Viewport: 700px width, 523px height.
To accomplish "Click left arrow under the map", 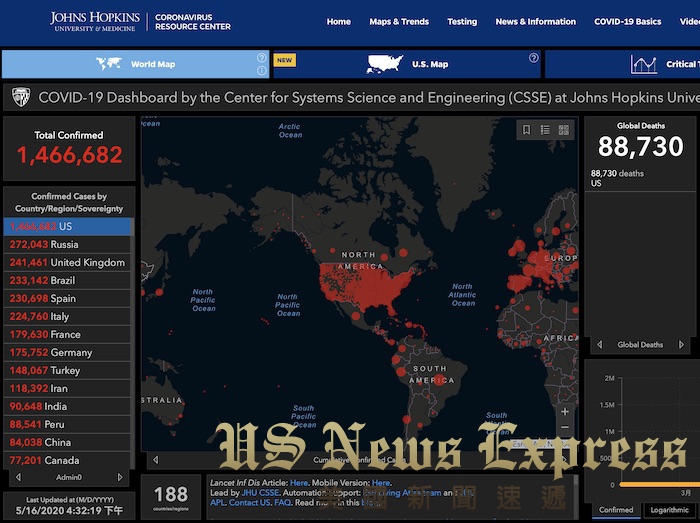I will pyautogui.click(x=155, y=460).
